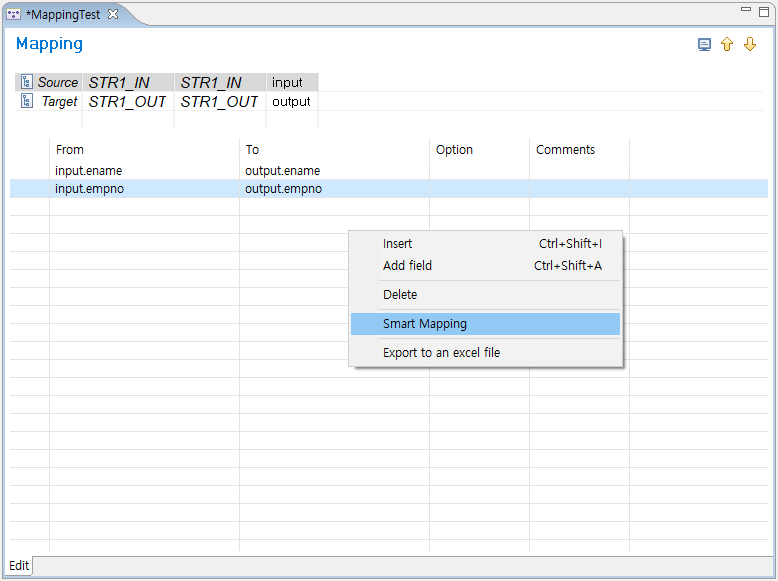778x581 pixels.
Task: Choose Export to an excel file
Action: 441,353
